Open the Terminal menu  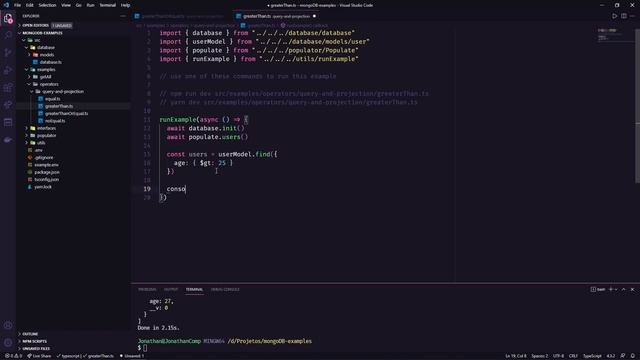tap(107, 5)
